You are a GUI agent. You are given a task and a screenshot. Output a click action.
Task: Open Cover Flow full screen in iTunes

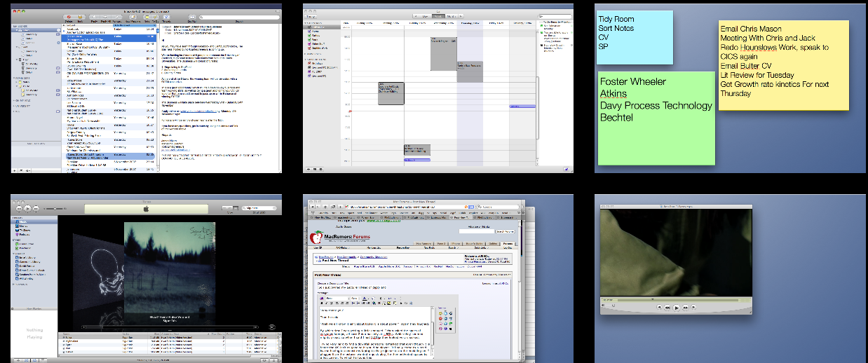[x=271, y=327]
